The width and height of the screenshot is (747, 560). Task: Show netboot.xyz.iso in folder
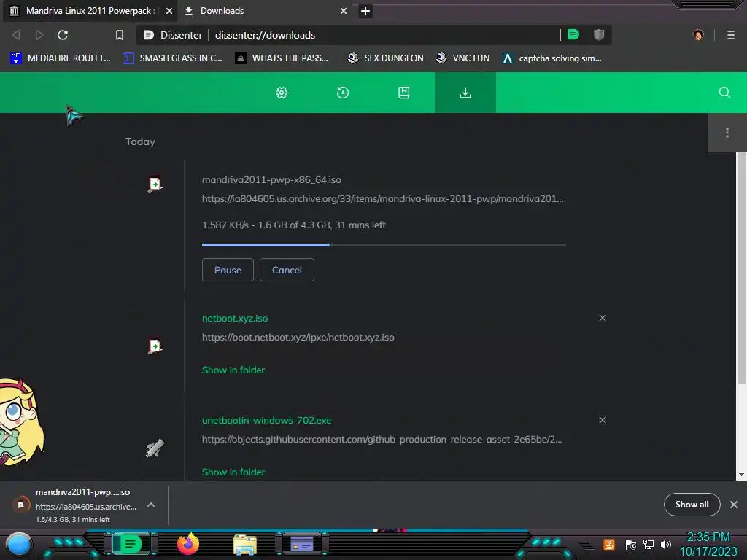(233, 370)
